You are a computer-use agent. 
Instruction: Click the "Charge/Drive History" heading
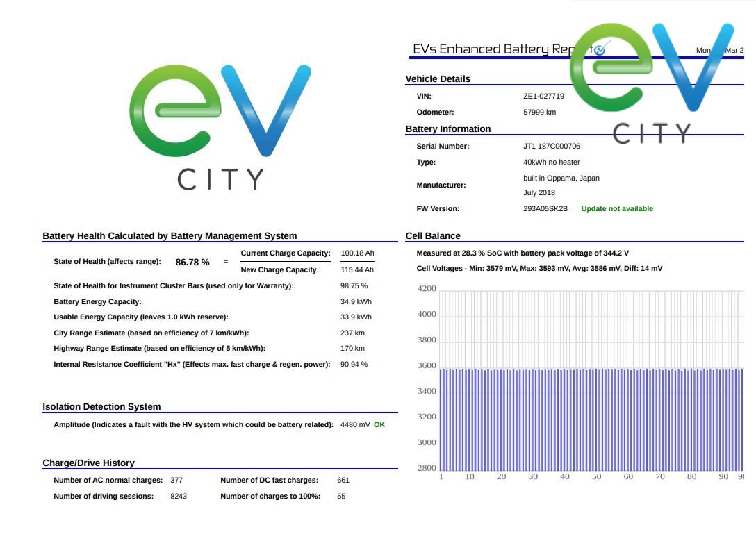(x=89, y=463)
